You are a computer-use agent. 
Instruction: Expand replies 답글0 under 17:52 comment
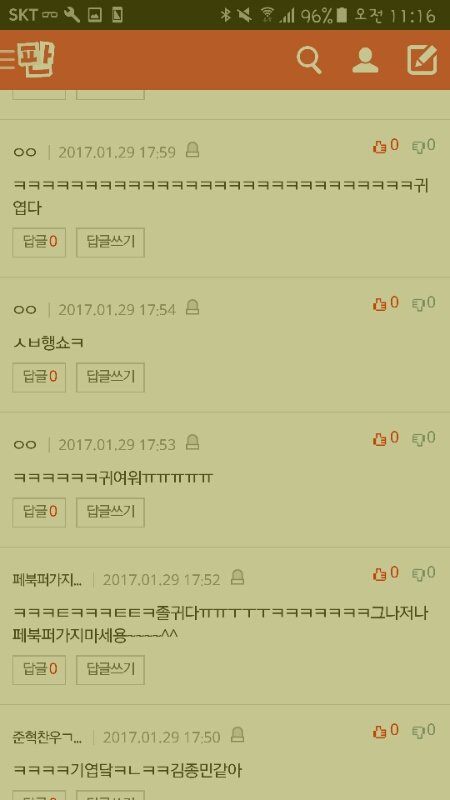tap(39, 670)
